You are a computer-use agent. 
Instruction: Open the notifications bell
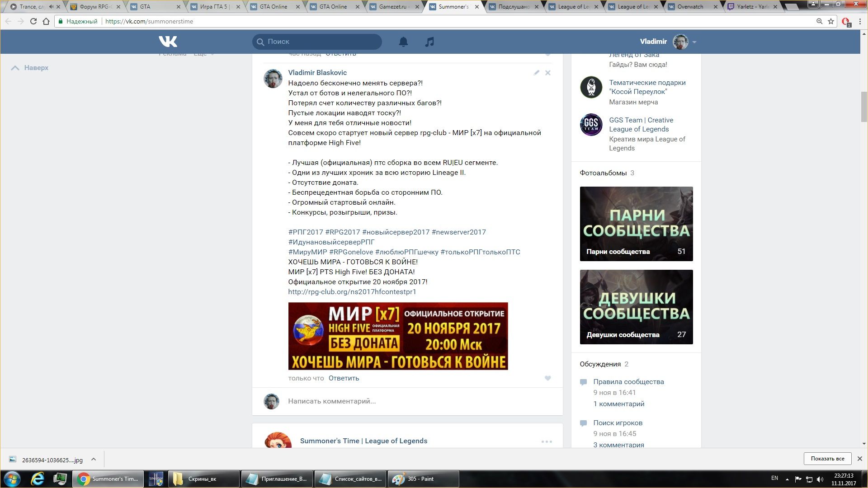point(403,42)
